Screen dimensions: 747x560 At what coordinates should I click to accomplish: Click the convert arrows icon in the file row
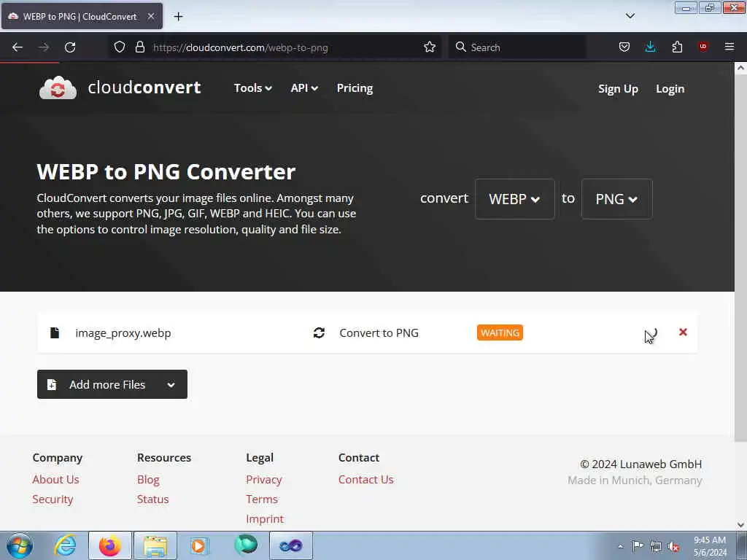tap(319, 332)
